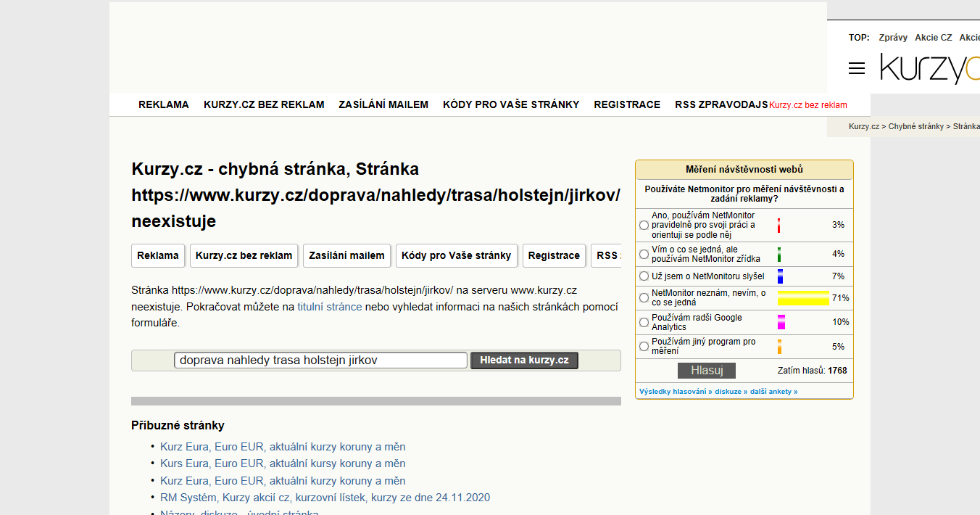Select 'Ano, používám NetMonitor pravidelně' radio option

644,226
